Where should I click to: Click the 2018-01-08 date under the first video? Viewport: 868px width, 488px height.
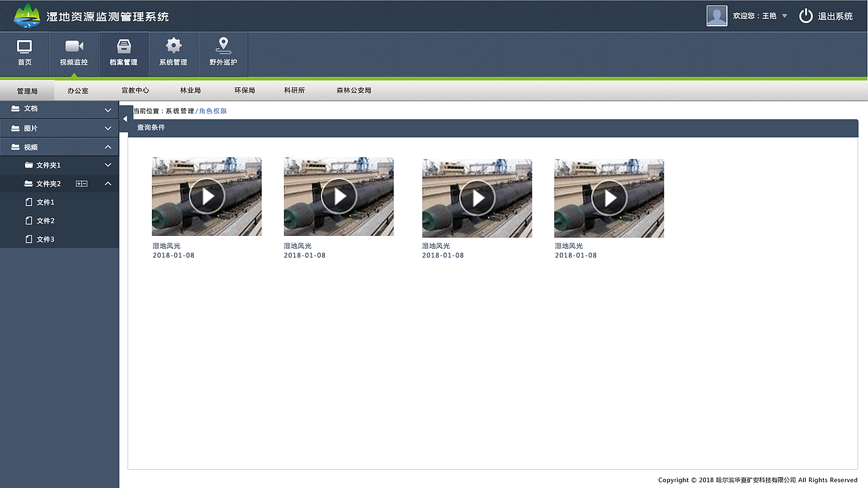[174, 256]
